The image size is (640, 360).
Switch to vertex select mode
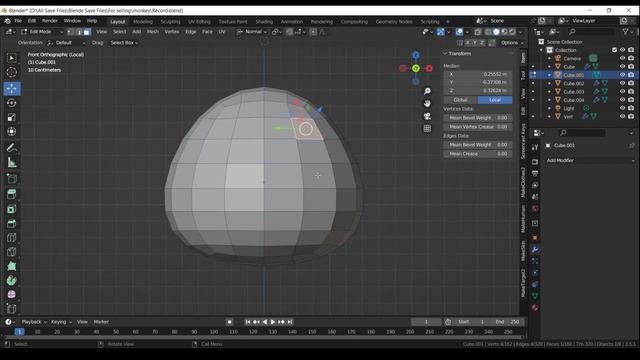(71, 32)
